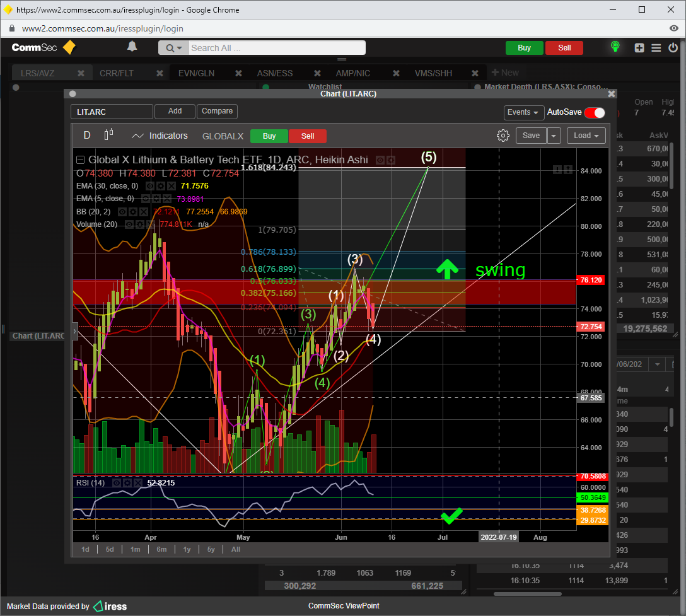Open the notifications bell
Screen dimensions: 686x616
click(132, 47)
